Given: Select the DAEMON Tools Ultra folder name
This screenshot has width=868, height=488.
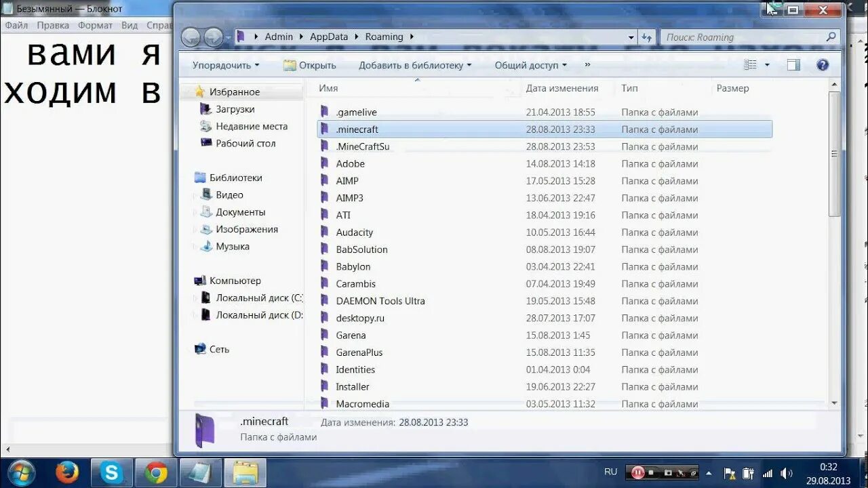Looking at the screenshot, I should tap(380, 301).
